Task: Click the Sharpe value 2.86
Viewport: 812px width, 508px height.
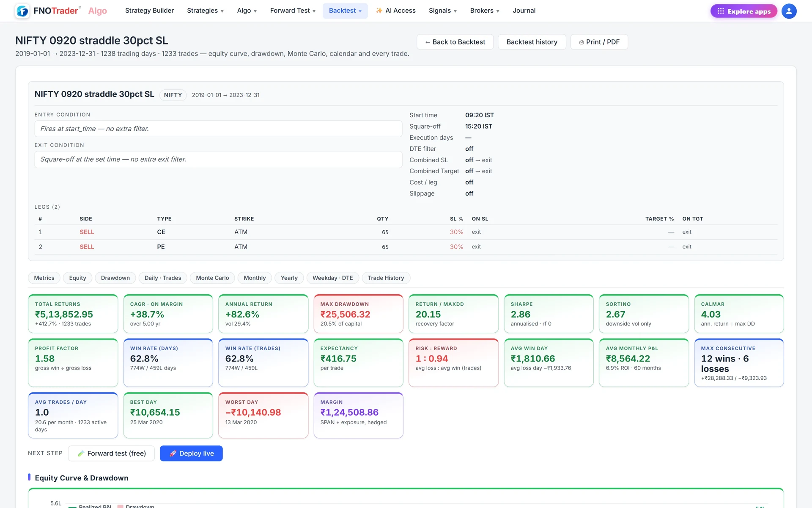Action: 520,314
